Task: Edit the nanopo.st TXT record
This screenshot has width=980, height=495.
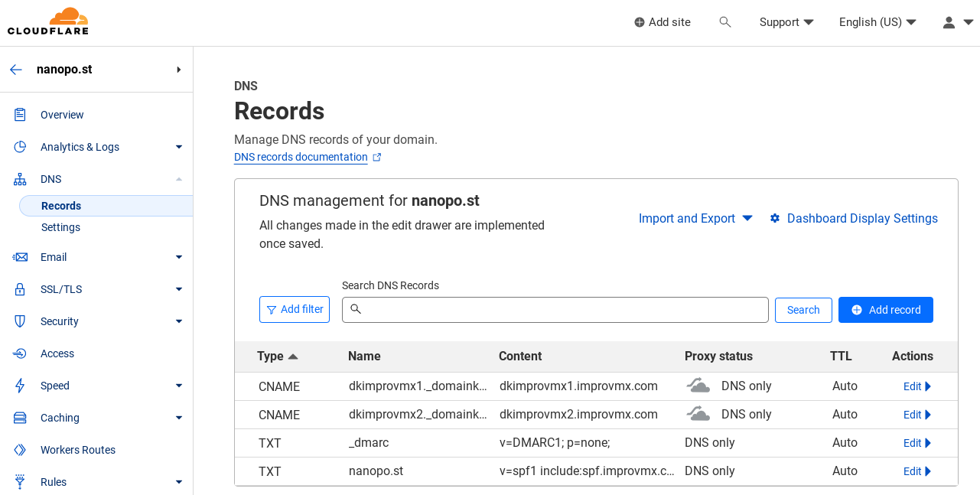Action: tap(917, 471)
